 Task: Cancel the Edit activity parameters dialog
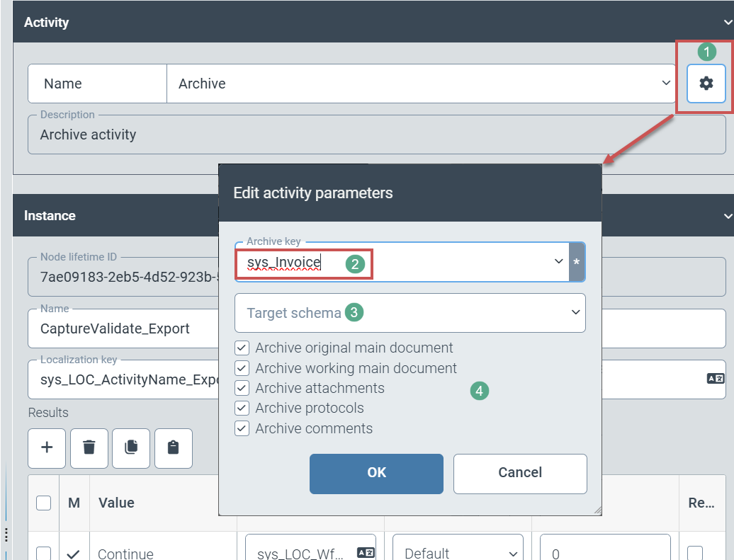click(x=520, y=473)
